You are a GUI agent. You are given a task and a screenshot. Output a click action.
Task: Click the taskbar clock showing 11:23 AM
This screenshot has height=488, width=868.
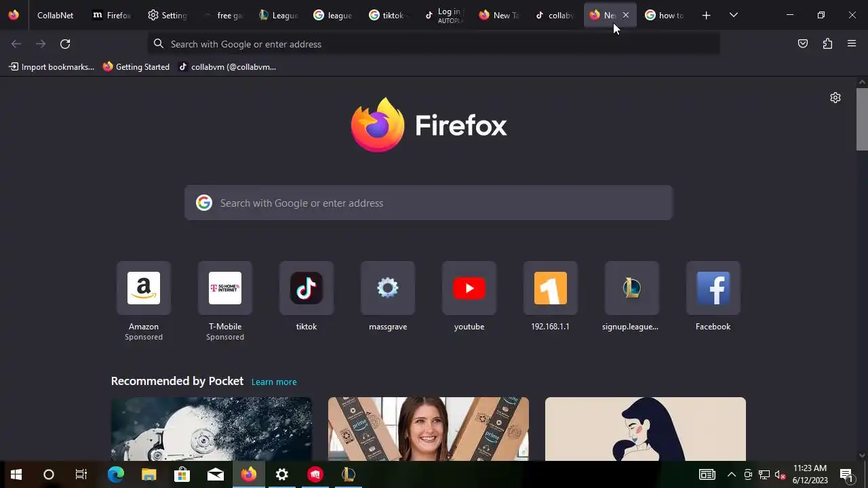point(810,474)
